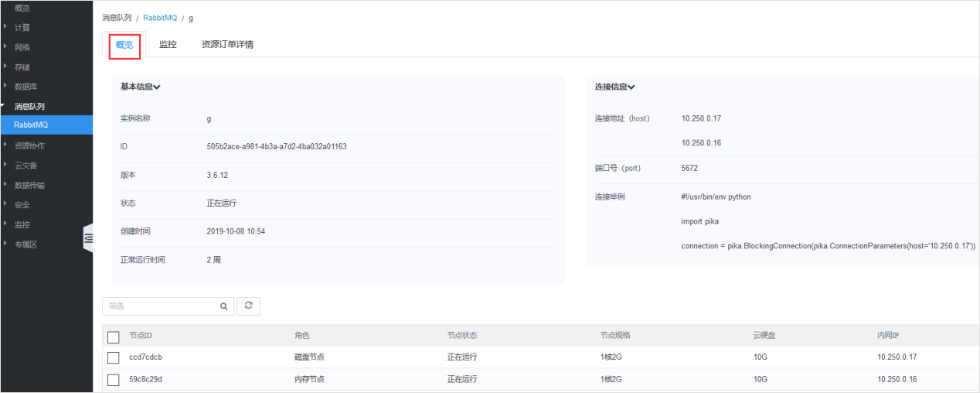This screenshot has width=980, height=393.
Task: Collapse the sidebar using the handle icon
Action: pos(87,239)
